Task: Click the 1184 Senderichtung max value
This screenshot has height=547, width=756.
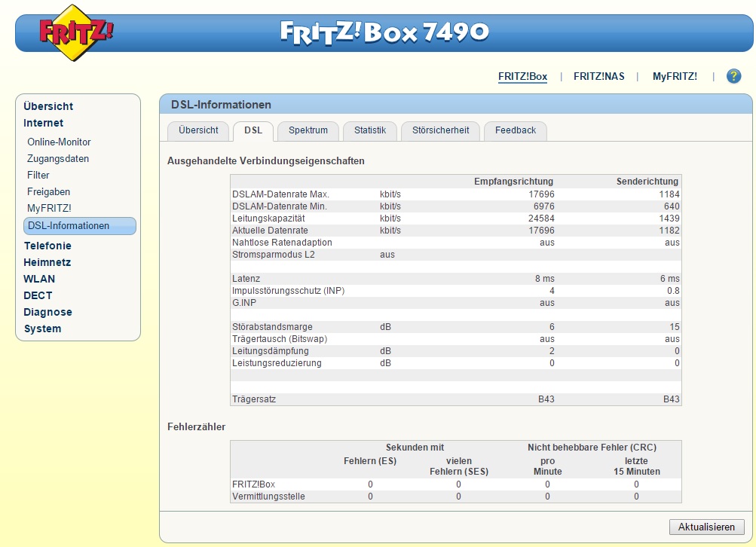Action: pyautogui.click(x=669, y=194)
